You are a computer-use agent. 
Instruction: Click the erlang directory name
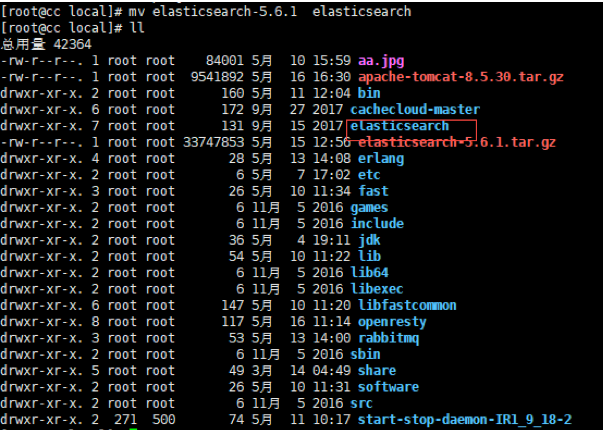pyautogui.click(x=381, y=158)
